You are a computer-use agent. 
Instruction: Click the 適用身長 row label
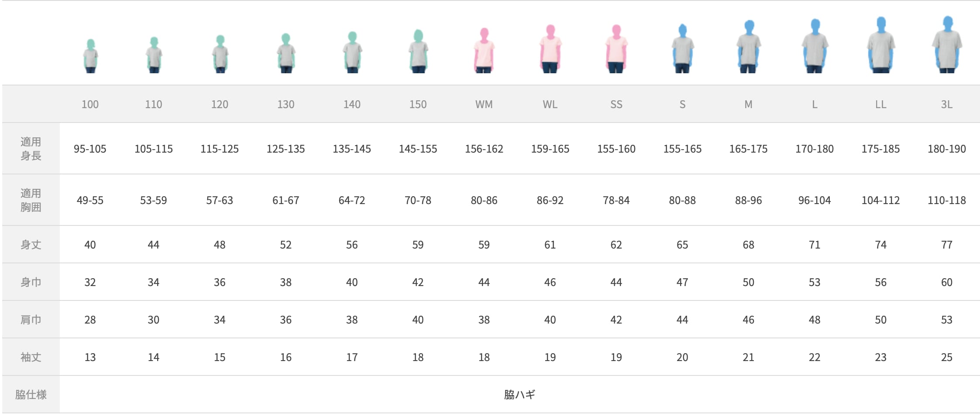[x=31, y=149]
